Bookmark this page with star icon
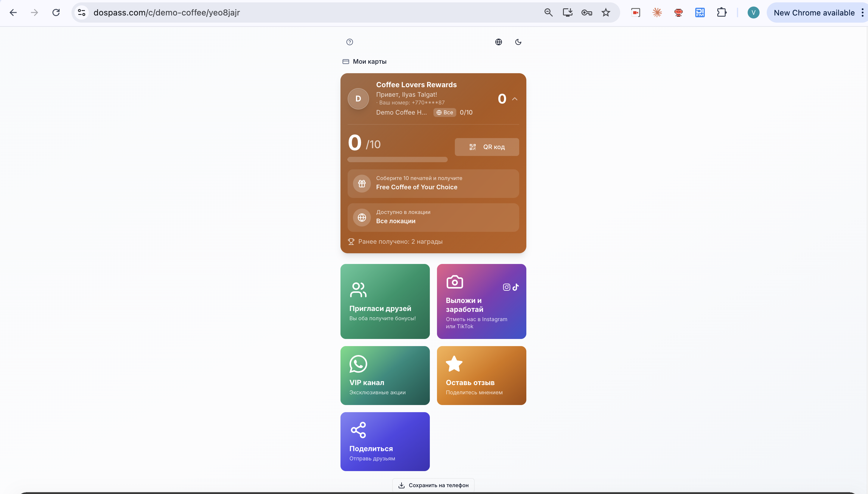Image resolution: width=868 pixels, height=494 pixels. click(x=606, y=12)
